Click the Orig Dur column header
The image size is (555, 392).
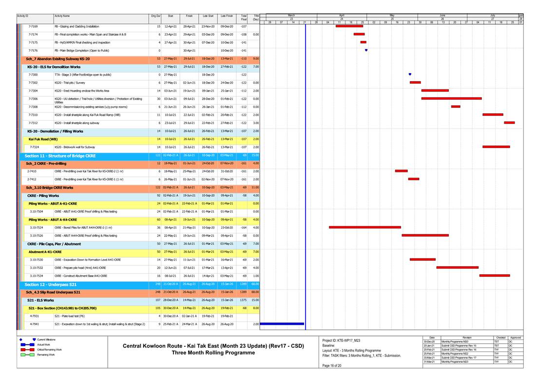[x=155, y=16]
